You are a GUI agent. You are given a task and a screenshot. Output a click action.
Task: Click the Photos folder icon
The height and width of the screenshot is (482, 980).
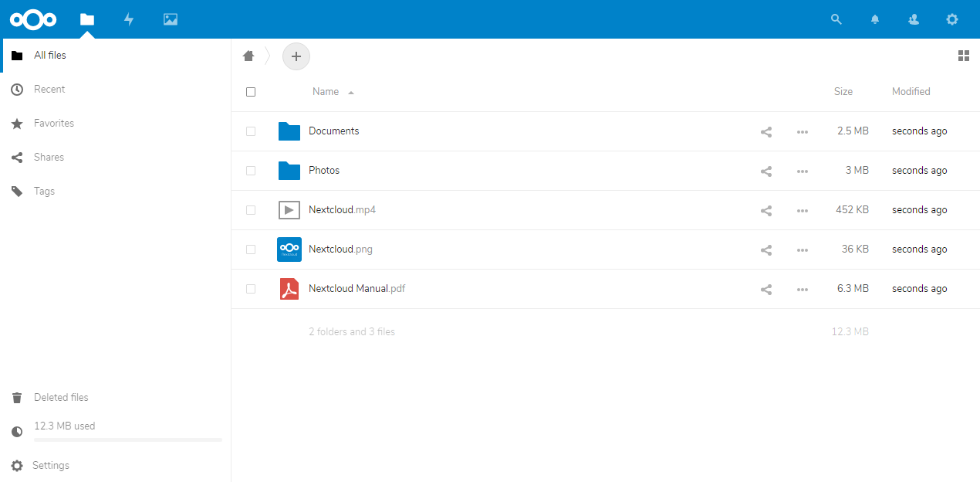point(289,171)
